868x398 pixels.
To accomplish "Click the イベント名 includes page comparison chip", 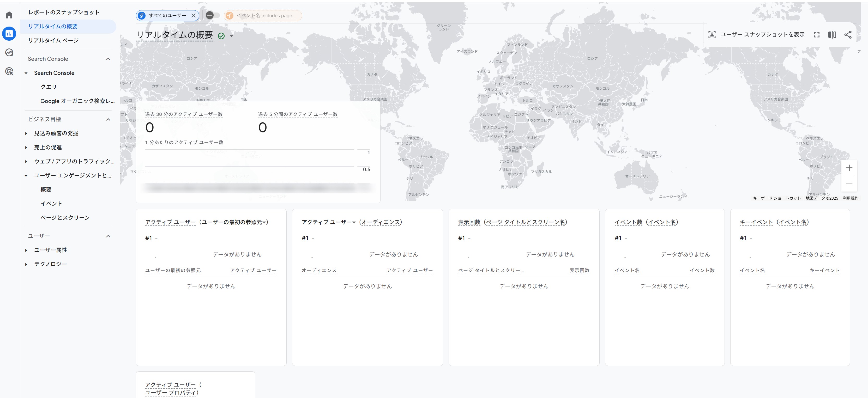I will click(263, 15).
